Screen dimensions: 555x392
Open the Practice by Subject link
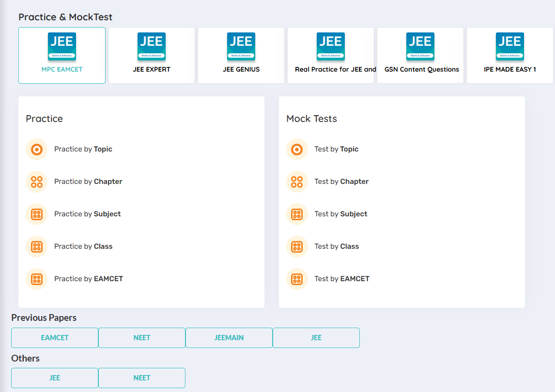point(88,214)
